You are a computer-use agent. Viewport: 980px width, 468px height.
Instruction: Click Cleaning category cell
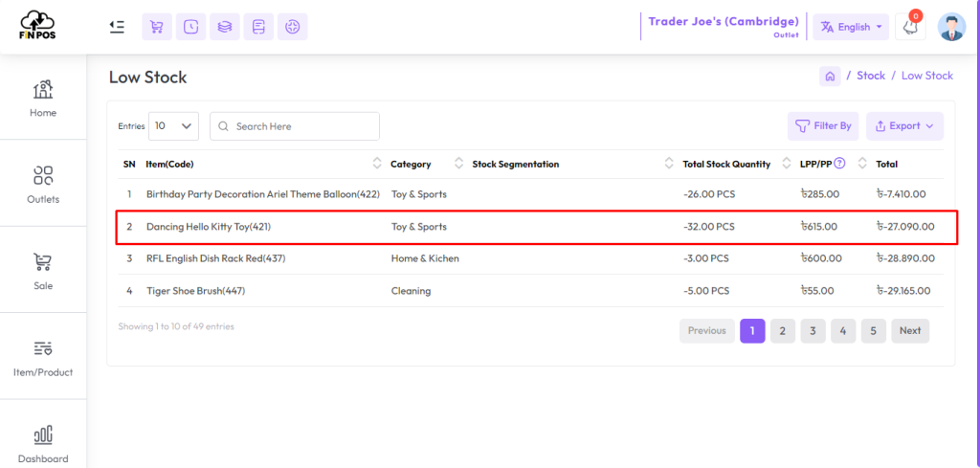point(411,291)
